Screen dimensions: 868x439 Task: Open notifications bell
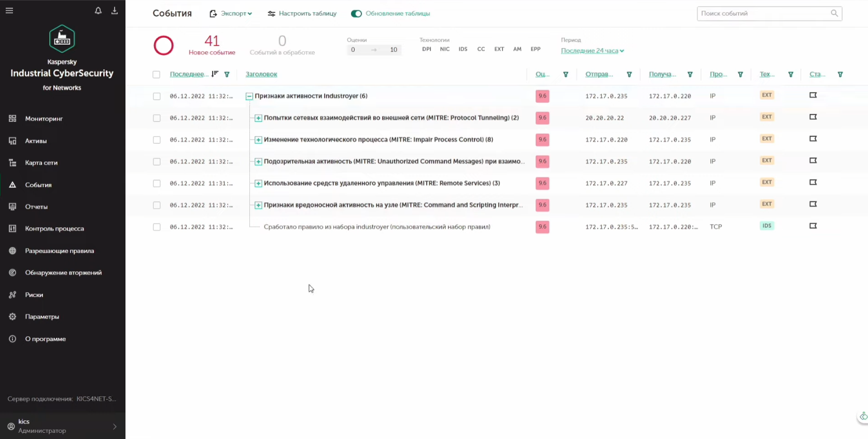click(x=98, y=10)
